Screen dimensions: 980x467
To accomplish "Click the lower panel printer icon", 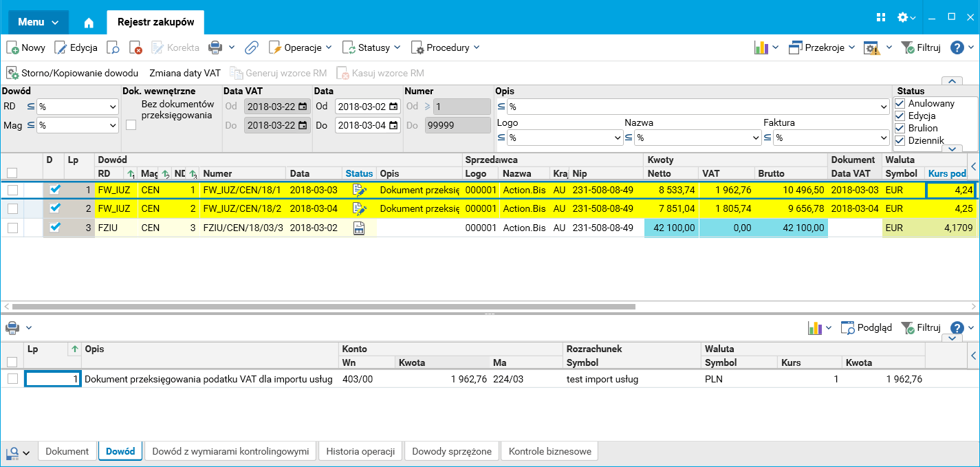I will coord(12,328).
